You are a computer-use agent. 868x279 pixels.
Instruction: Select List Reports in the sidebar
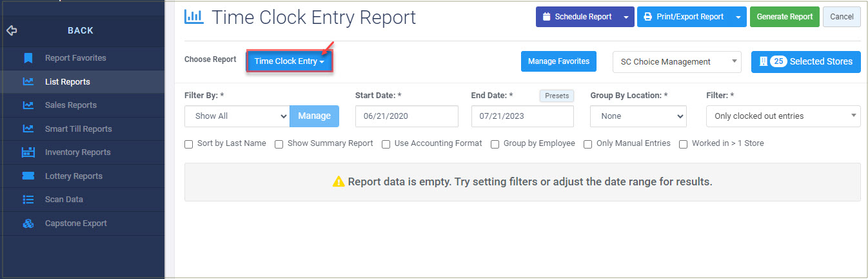[67, 82]
